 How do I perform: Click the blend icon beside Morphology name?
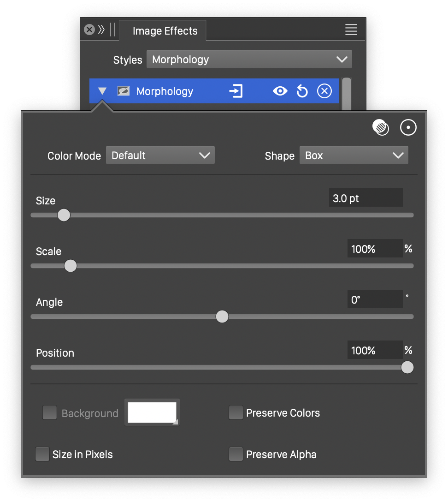(123, 91)
